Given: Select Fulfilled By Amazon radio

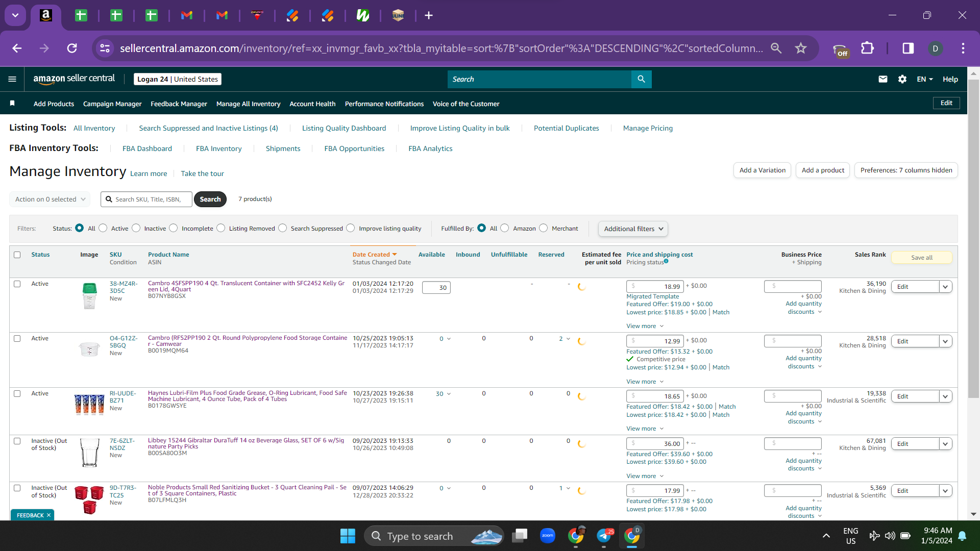Looking at the screenshot, I should 505,228.
